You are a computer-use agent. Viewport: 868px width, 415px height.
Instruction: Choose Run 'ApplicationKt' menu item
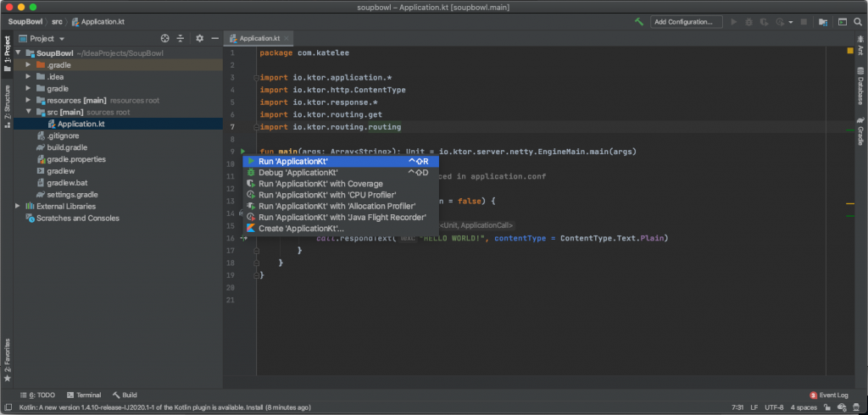(x=341, y=161)
